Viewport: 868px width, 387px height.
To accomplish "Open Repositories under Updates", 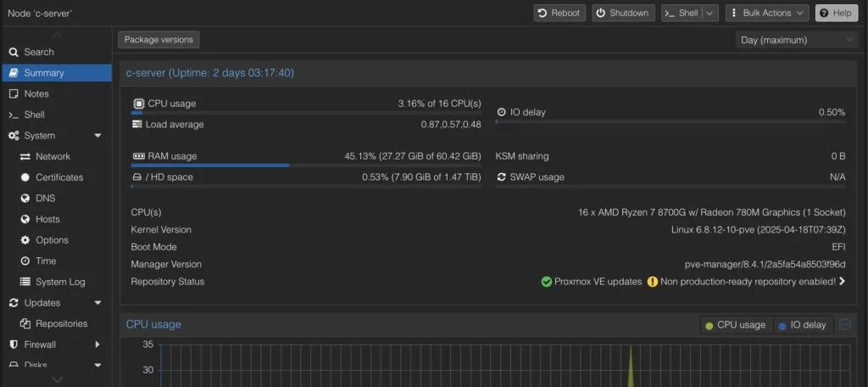I will pos(57,324).
